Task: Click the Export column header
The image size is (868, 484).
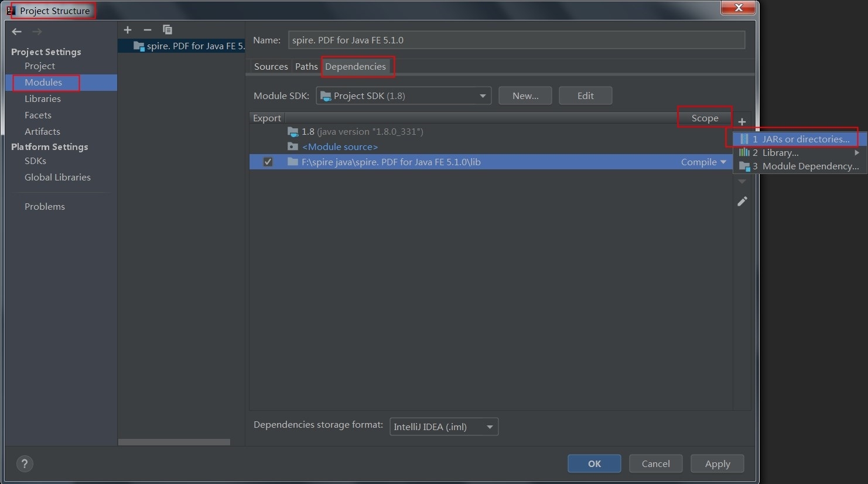Action: (267, 118)
